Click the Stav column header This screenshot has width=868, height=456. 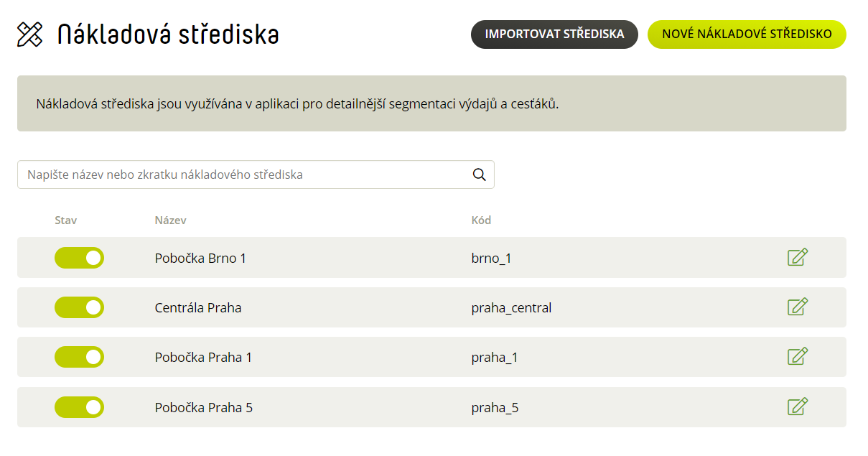pos(65,220)
